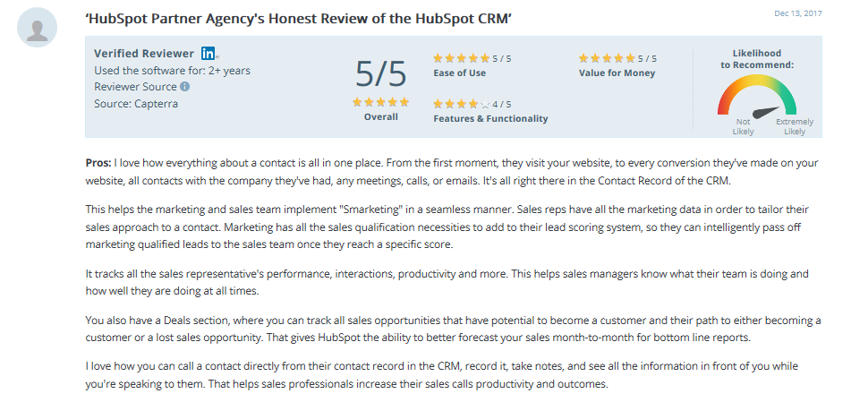
Task: Click the Source: Capterra text
Action: click(x=136, y=104)
